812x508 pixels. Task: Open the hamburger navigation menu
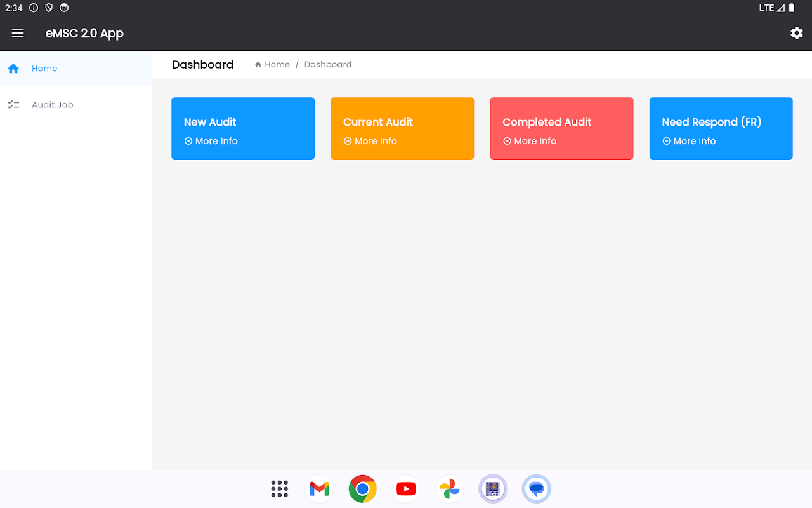coord(18,33)
